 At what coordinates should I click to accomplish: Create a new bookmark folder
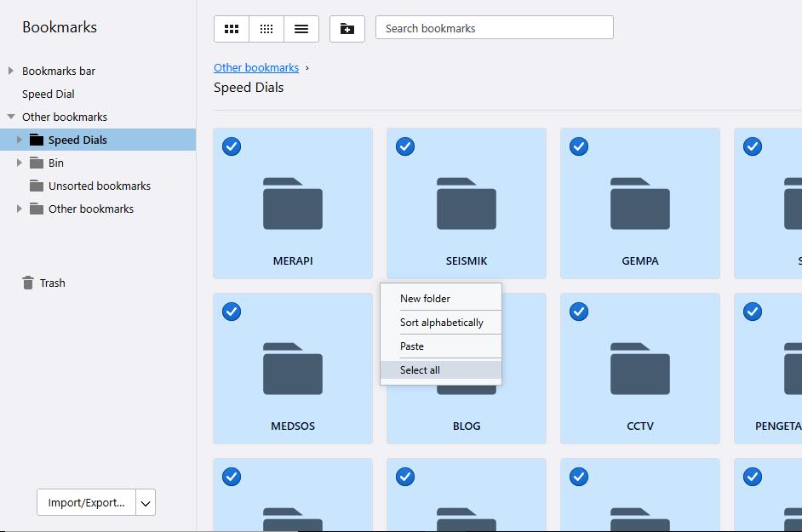coord(347,28)
